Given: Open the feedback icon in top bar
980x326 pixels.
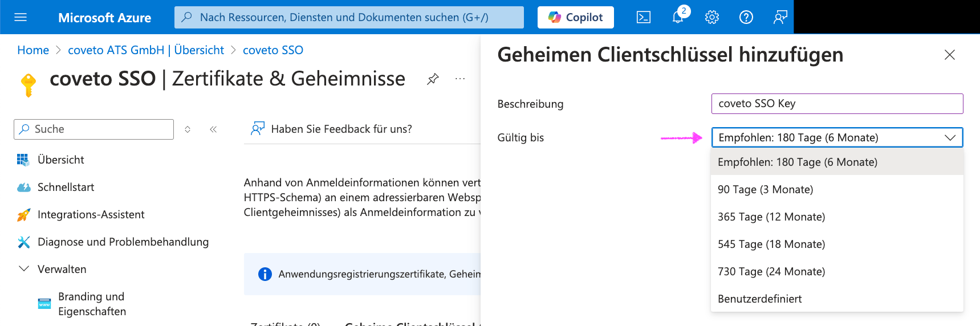Looking at the screenshot, I should point(780,17).
